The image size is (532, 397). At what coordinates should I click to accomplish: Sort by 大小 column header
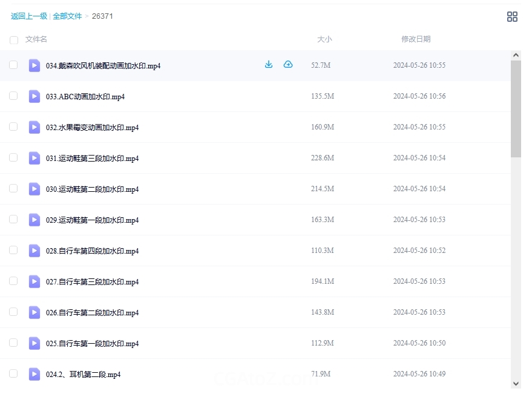point(324,39)
